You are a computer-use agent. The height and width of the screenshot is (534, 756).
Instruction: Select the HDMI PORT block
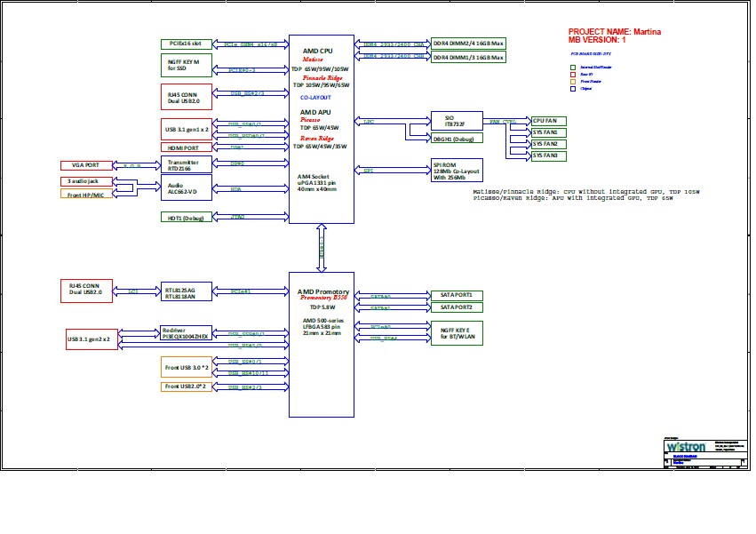tap(186, 147)
